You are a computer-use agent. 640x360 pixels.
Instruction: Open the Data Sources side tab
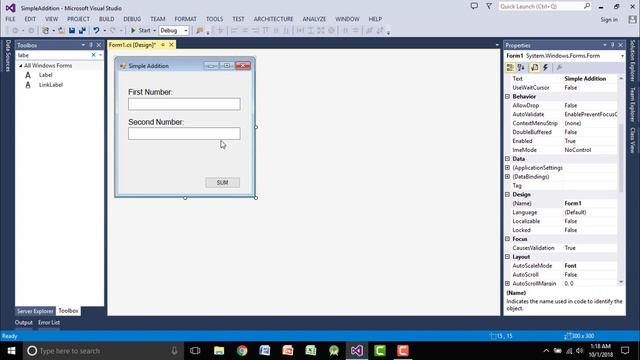[8, 56]
